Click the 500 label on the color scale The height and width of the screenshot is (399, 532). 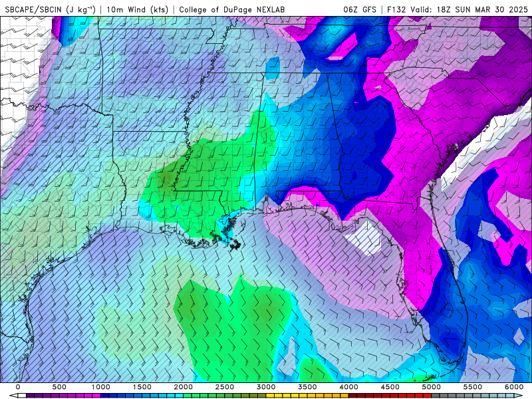pyautogui.click(x=59, y=387)
